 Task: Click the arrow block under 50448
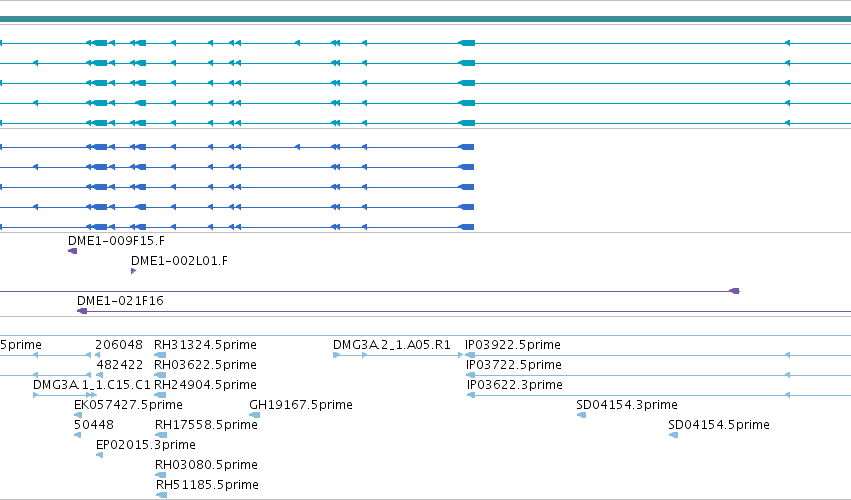(78, 435)
